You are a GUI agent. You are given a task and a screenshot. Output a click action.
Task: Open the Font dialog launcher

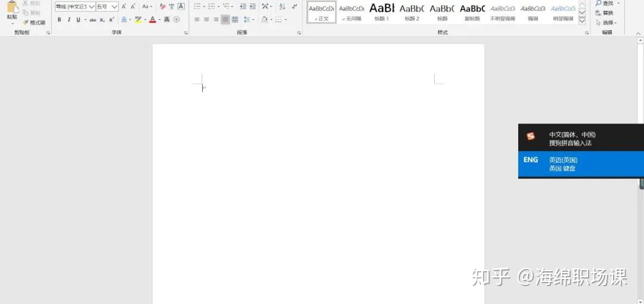(x=185, y=32)
